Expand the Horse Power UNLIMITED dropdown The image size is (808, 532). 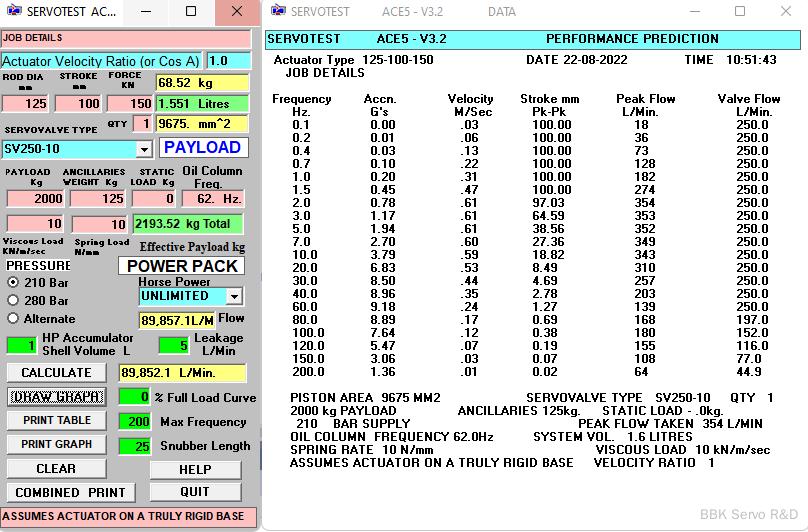[x=234, y=296]
